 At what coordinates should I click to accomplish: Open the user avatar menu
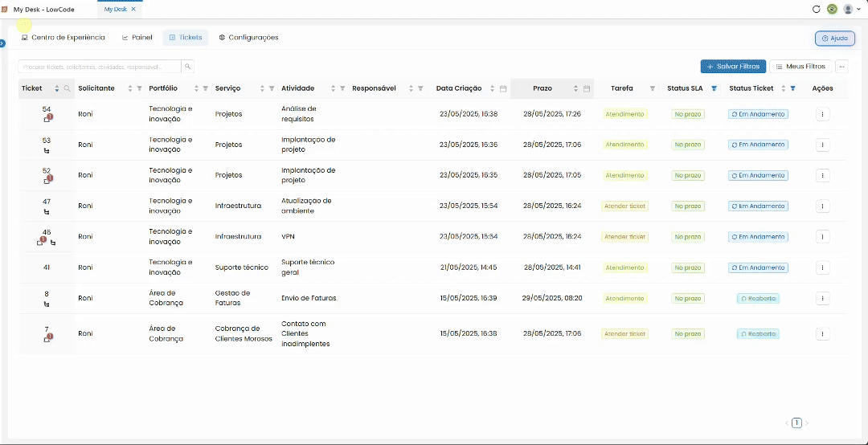click(851, 9)
